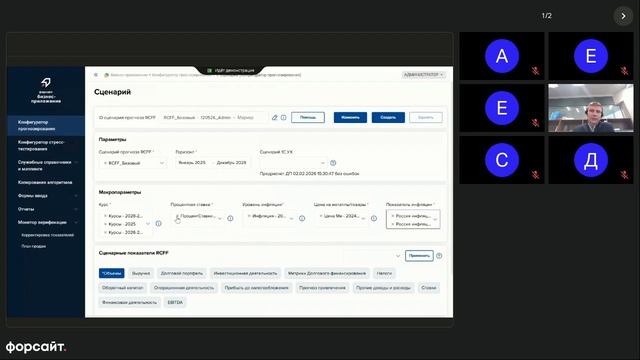The height and width of the screenshot is (360, 640).
Task: Click the edit pencil icon beside scenario ID
Action: (x=275, y=118)
